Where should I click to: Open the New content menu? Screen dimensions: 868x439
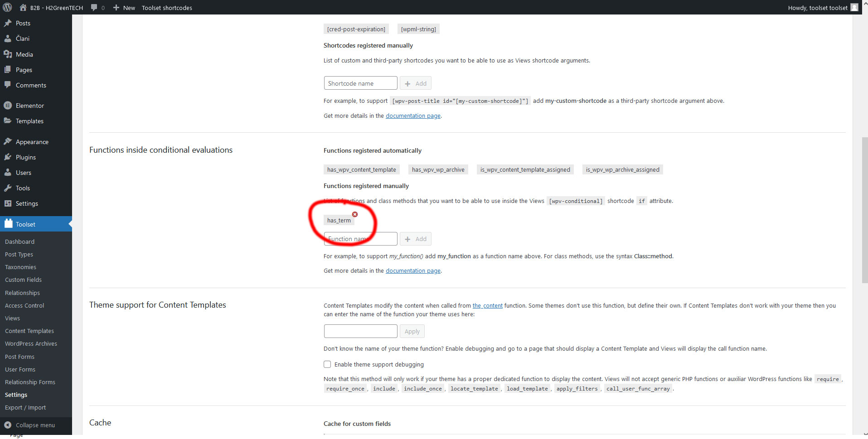point(124,8)
